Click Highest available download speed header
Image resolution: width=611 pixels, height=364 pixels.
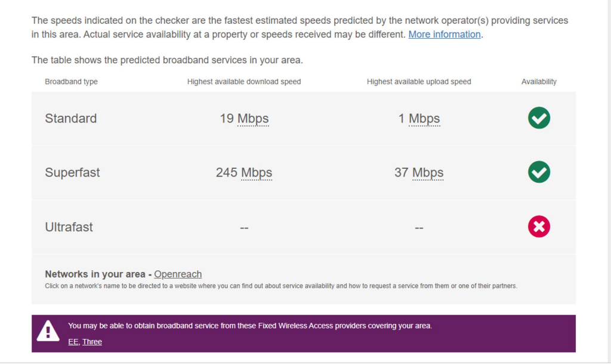[x=244, y=82]
